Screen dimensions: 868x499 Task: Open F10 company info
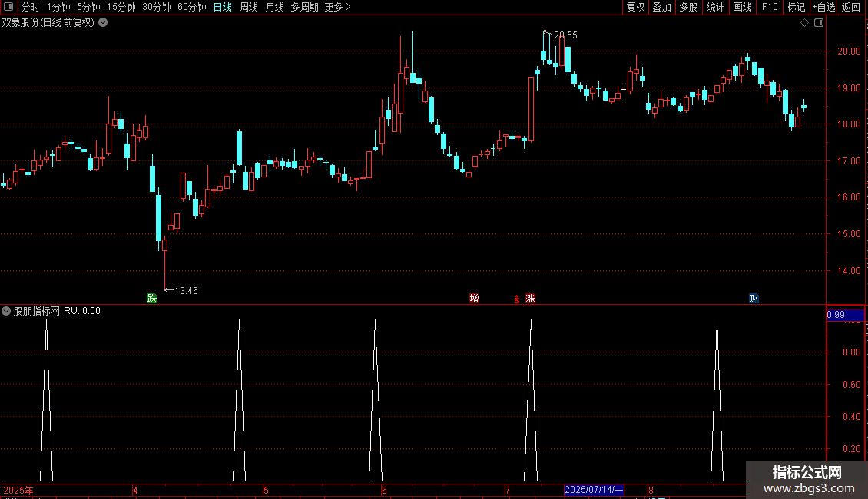[770, 7]
